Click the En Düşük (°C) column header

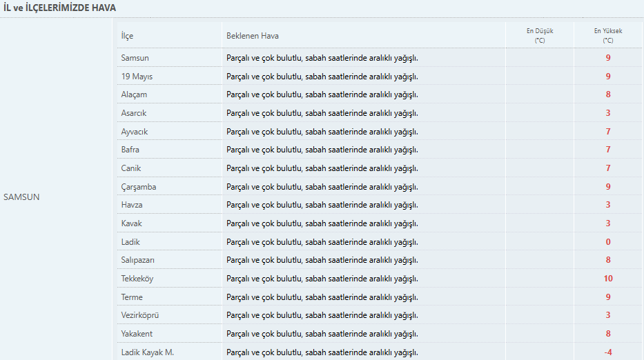(x=540, y=35)
